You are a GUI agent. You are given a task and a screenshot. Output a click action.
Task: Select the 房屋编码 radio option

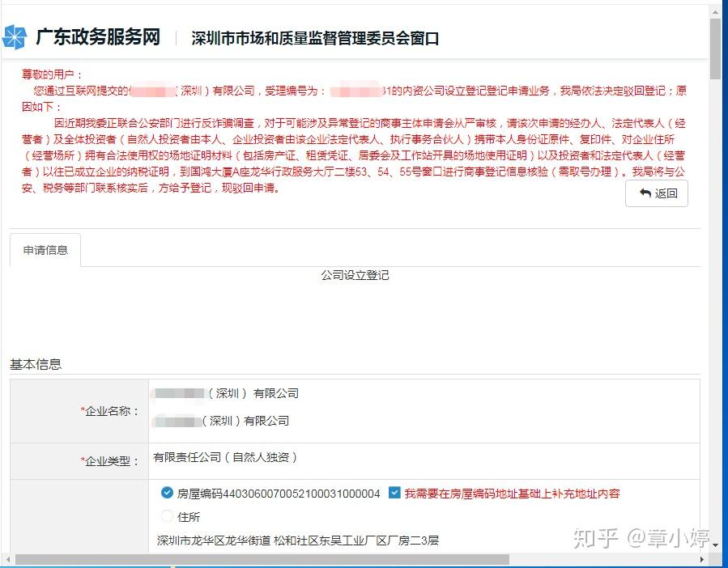pyautogui.click(x=167, y=493)
